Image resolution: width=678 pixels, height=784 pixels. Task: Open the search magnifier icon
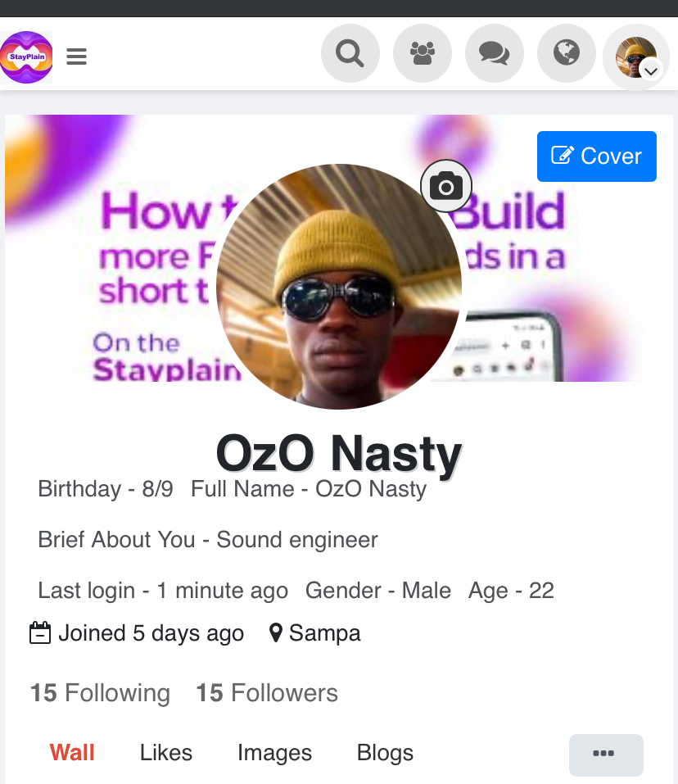(x=350, y=54)
